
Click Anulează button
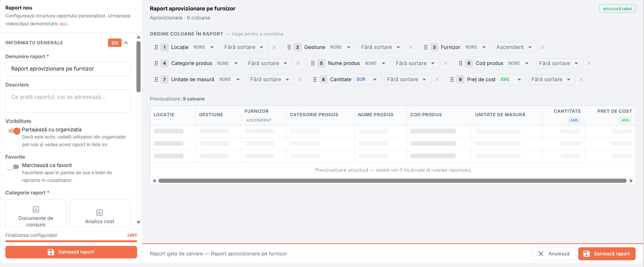pyautogui.click(x=554, y=254)
